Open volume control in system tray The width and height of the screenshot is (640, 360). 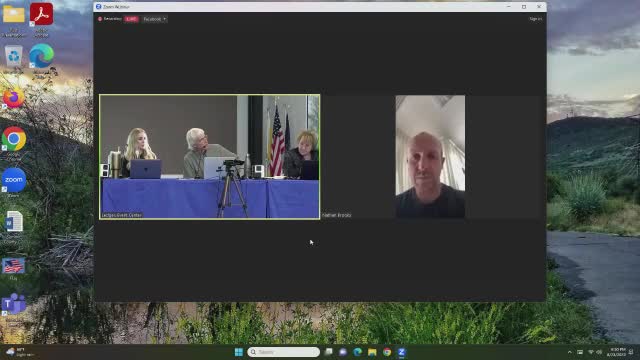click(599, 352)
